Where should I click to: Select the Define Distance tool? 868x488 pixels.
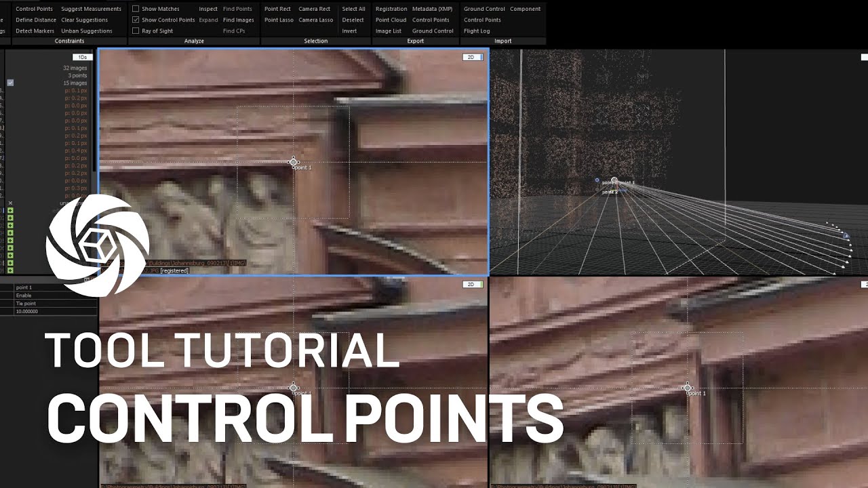36,20
